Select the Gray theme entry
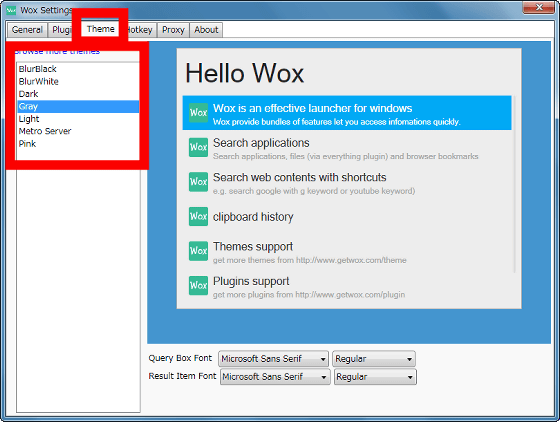This screenshot has height=422, width=560. 78,106
